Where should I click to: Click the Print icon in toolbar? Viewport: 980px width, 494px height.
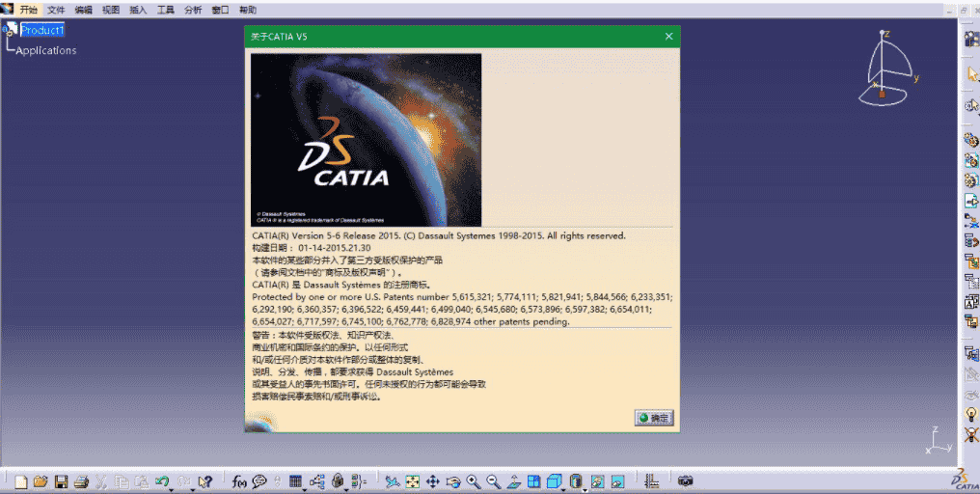pyautogui.click(x=81, y=480)
